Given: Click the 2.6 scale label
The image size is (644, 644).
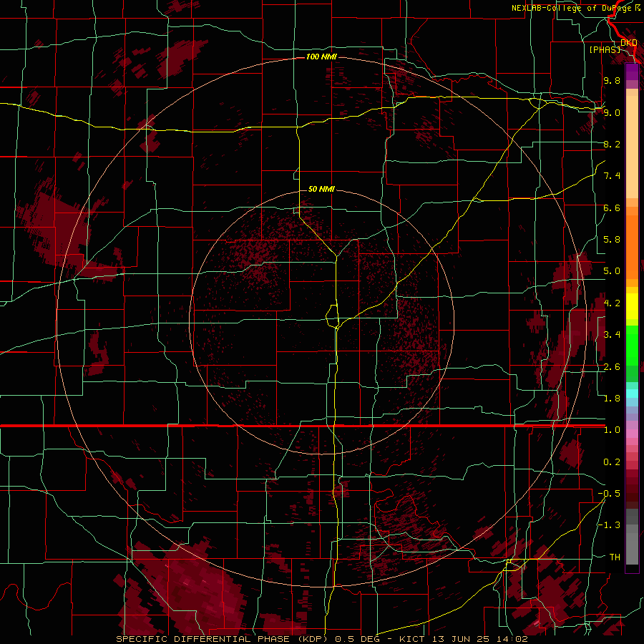Looking at the screenshot, I should coord(612,367).
